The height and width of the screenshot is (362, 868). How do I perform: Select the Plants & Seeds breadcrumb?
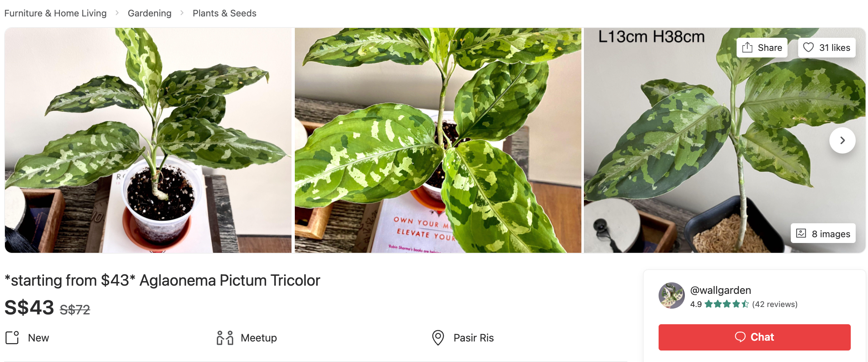224,13
